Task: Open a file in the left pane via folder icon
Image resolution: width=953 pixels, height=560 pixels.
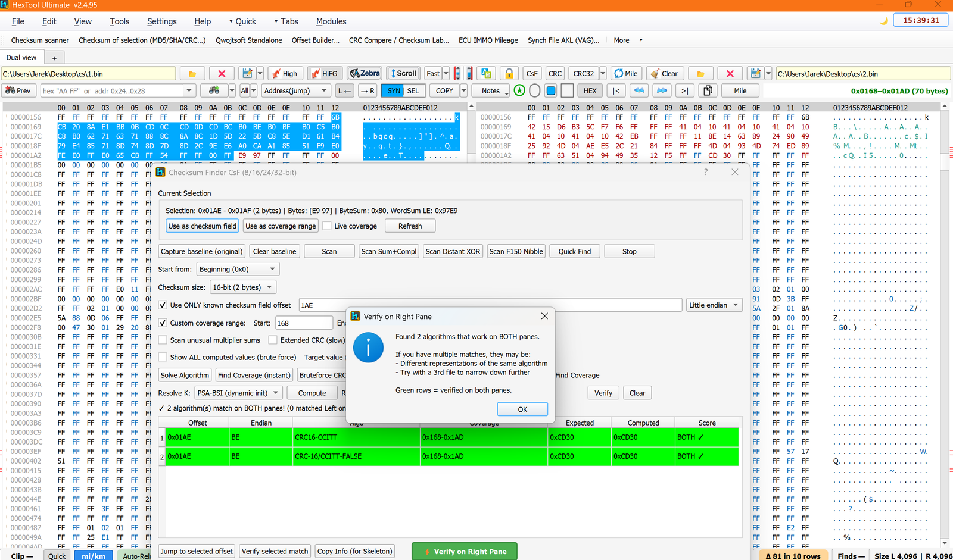Action: 192,74
